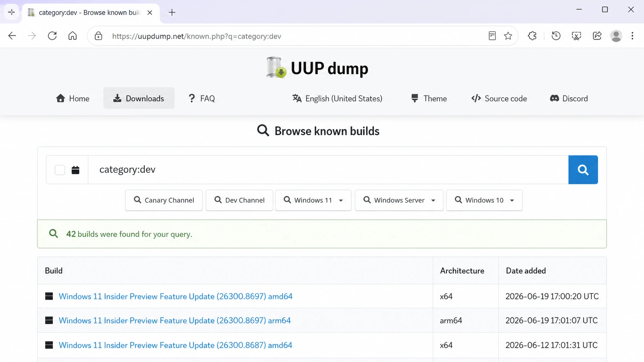Bookmark this page with the star
Screen dimensions: 644x362
click(508, 36)
